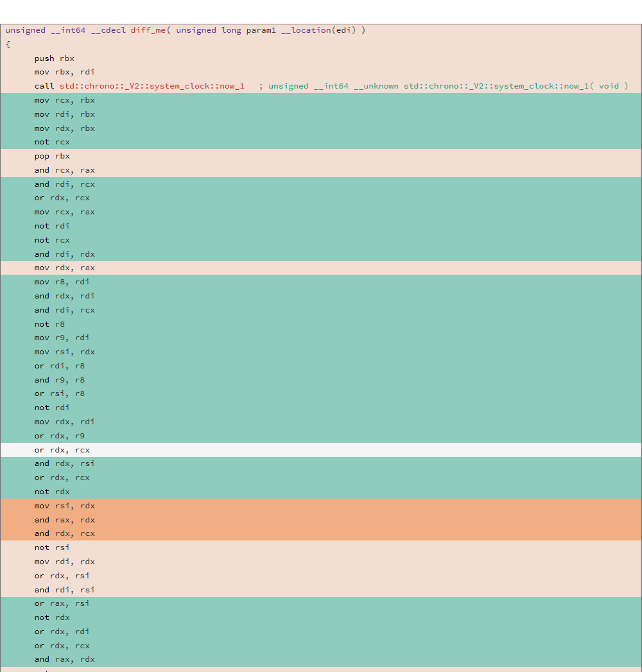Viewport: 642px width, 672px height.
Task: Highlight register rbx in 'push rbx'
Action: [67, 58]
